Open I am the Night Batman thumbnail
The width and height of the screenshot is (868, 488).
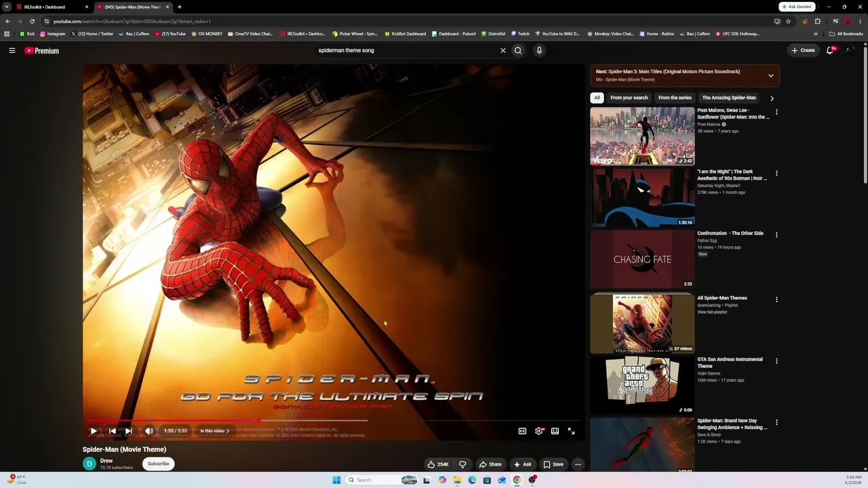(x=642, y=198)
